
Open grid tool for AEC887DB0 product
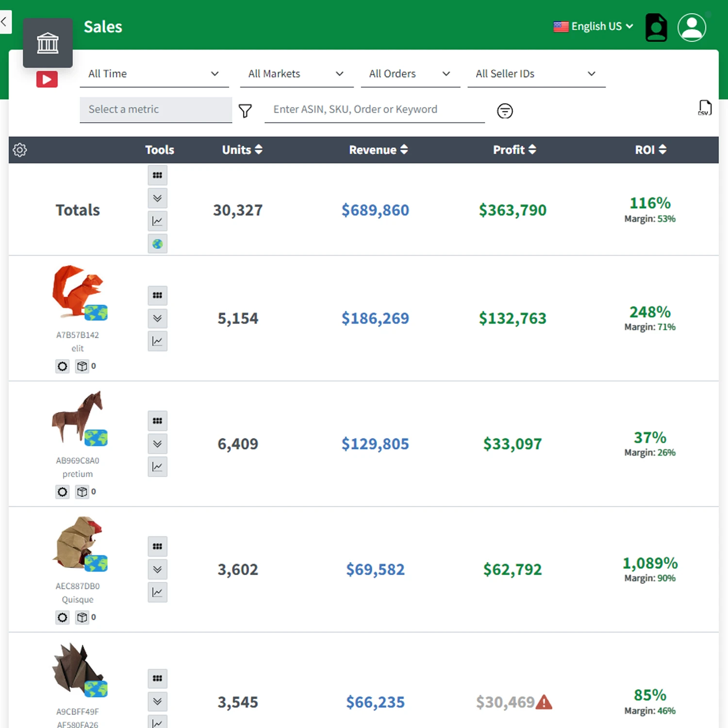point(157,546)
